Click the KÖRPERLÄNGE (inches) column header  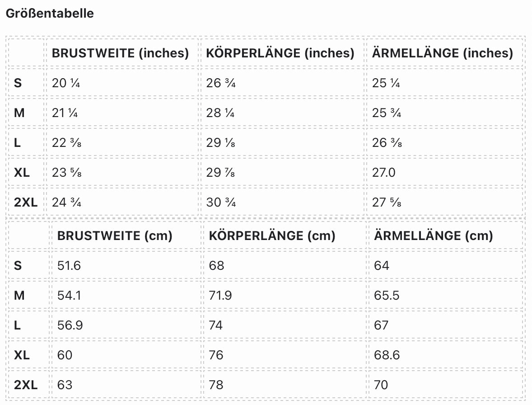pyautogui.click(x=280, y=53)
